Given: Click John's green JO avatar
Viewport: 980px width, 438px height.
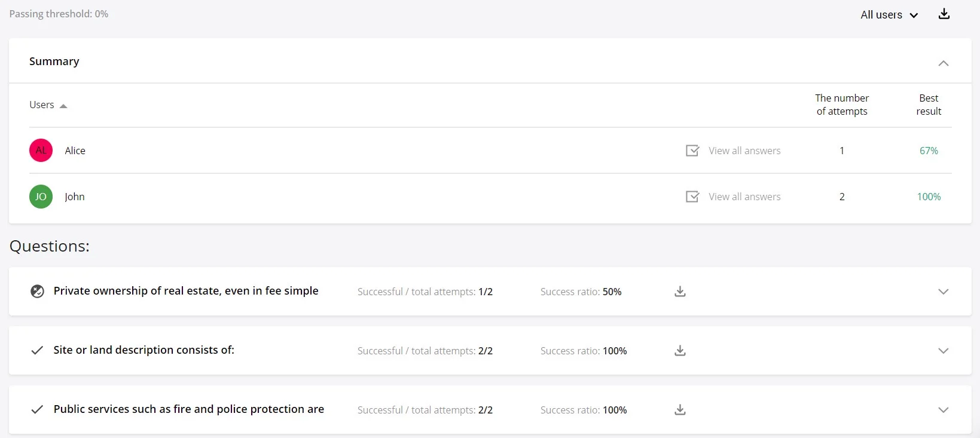Looking at the screenshot, I should [x=41, y=197].
